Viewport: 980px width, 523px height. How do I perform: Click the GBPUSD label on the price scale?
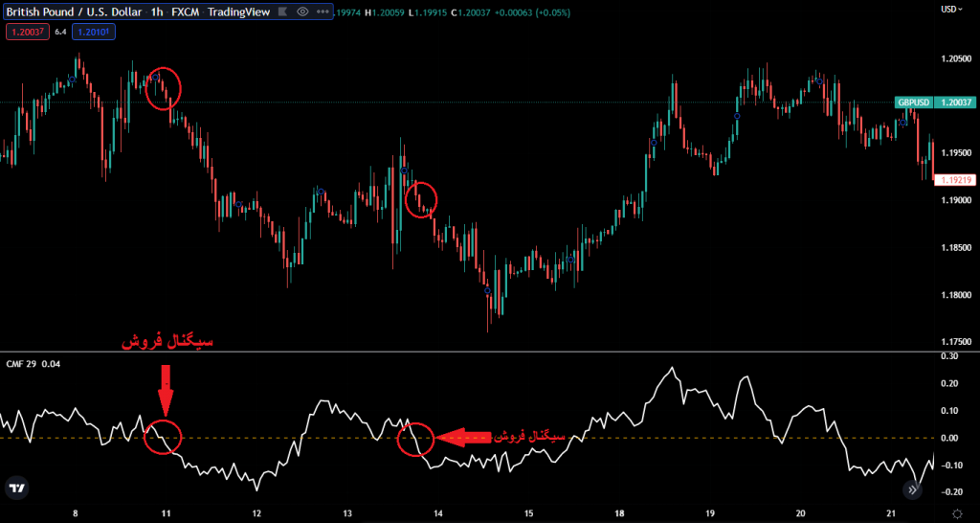(x=914, y=102)
